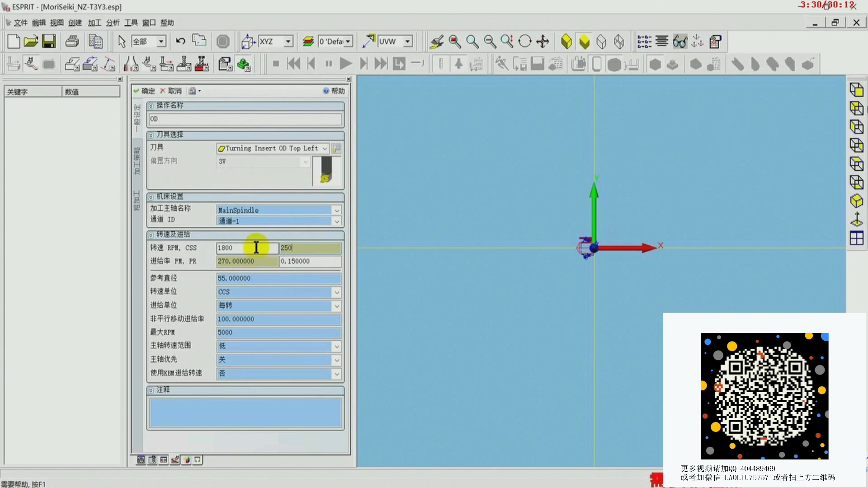
Task: Click the Zoom In magnifier icon
Action: point(472,42)
